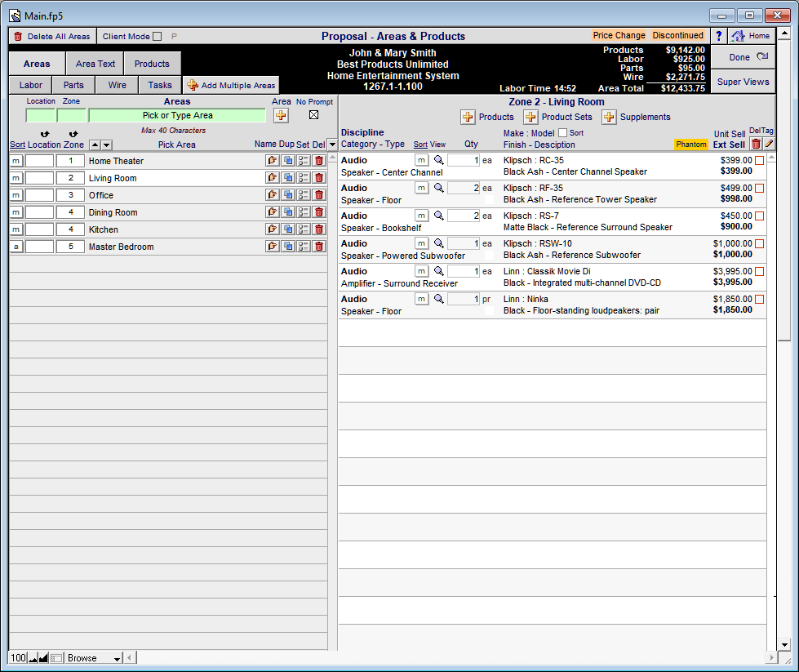Duplicate the Living Room area

point(288,178)
